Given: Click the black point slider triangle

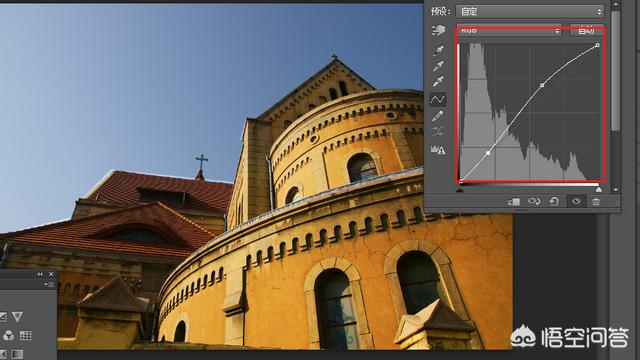Looking at the screenshot, I should pos(460,189).
